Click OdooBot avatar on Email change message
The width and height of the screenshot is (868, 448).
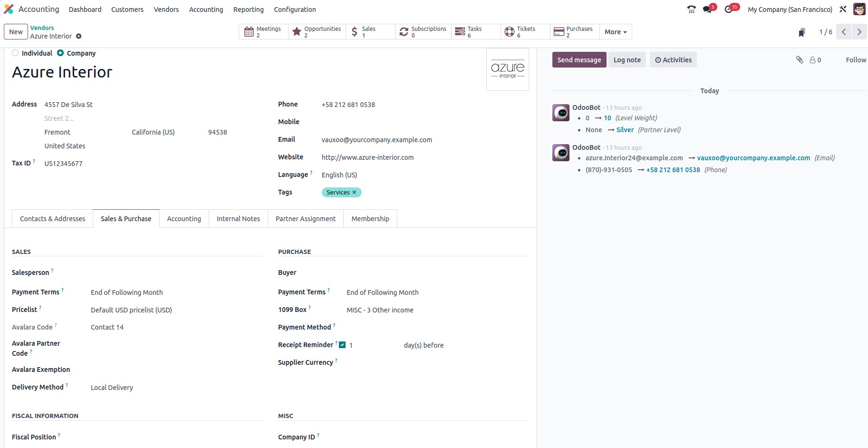click(x=561, y=153)
